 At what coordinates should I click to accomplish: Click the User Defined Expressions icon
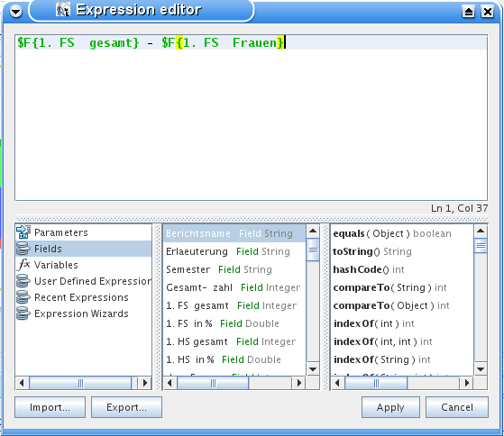[x=23, y=281]
